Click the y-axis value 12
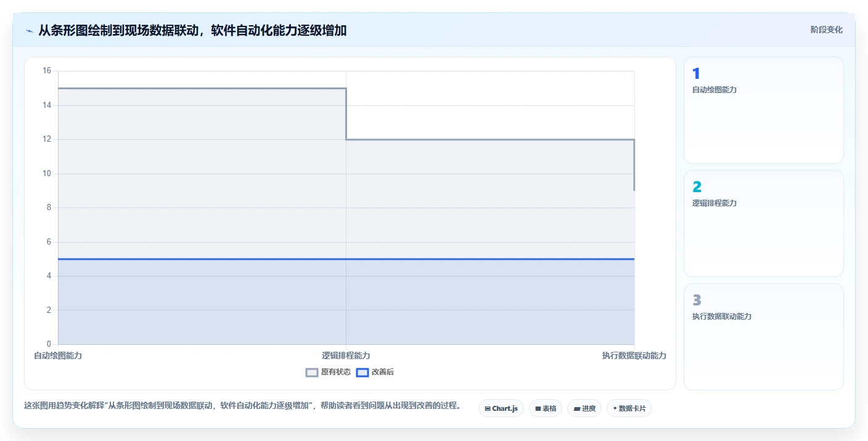 (47, 139)
